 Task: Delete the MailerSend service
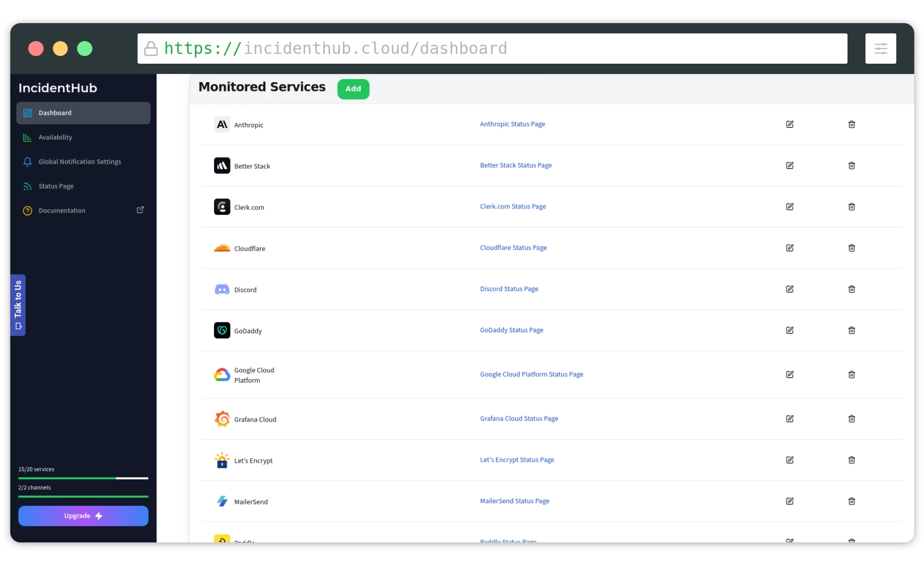pyautogui.click(x=852, y=501)
